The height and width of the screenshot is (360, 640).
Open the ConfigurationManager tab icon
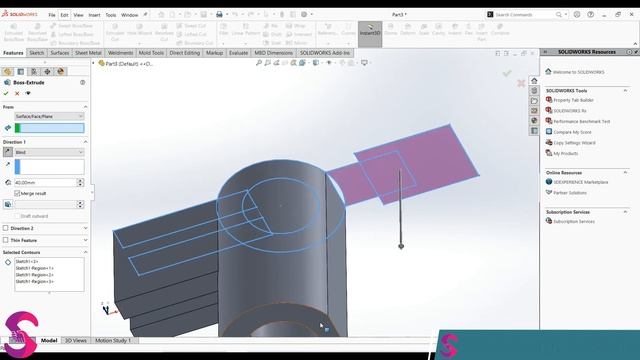(x=34, y=71)
